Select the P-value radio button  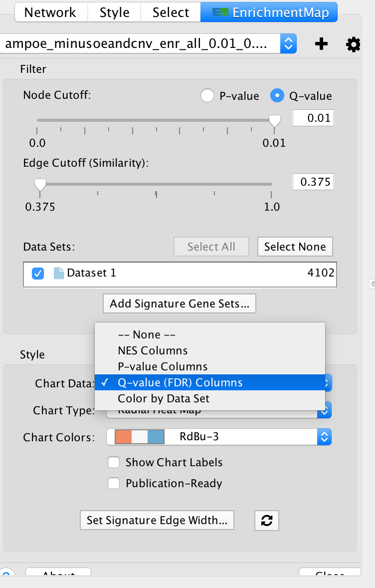[x=207, y=95]
